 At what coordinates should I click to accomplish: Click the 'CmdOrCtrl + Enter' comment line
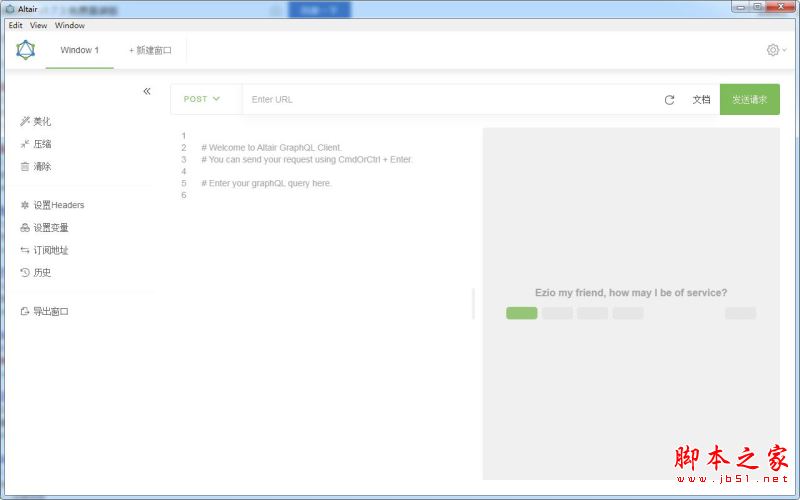307,159
